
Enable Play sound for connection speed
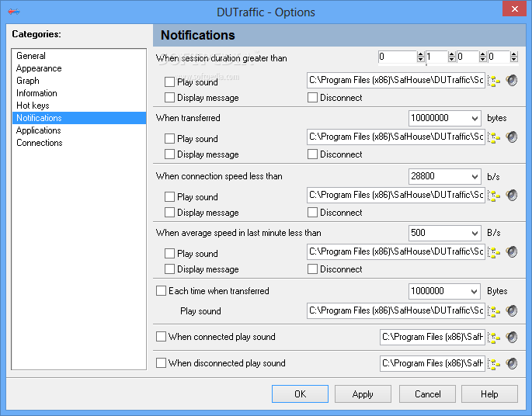coord(169,197)
